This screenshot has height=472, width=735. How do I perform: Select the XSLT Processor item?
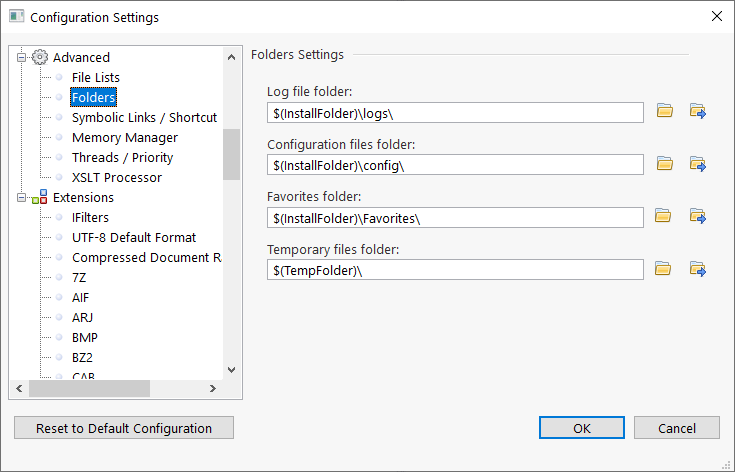click(117, 178)
